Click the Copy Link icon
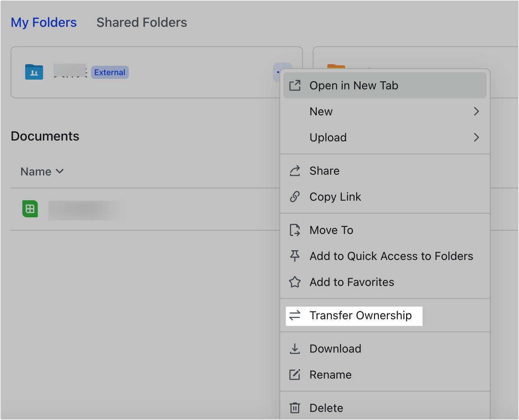519x420 pixels. tap(295, 197)
